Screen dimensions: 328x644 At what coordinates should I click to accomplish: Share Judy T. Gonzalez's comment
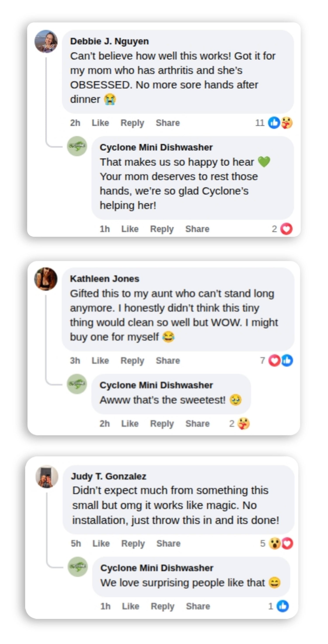click(x=168, y=543)
